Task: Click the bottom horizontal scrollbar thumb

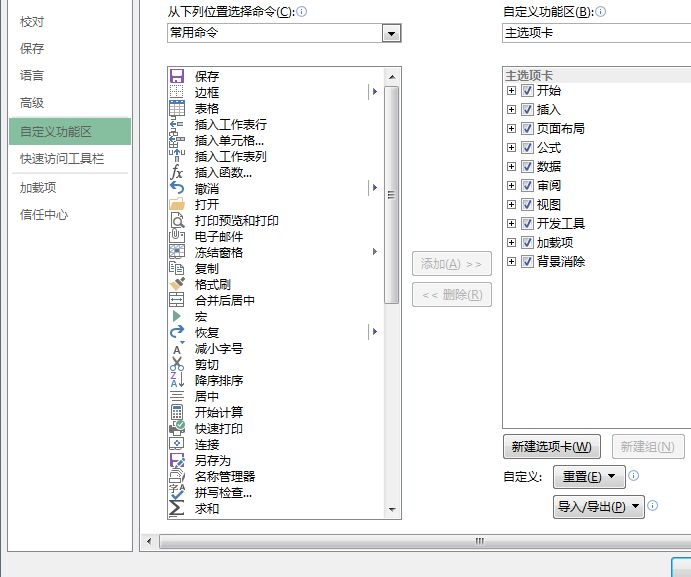Action: 479,541
